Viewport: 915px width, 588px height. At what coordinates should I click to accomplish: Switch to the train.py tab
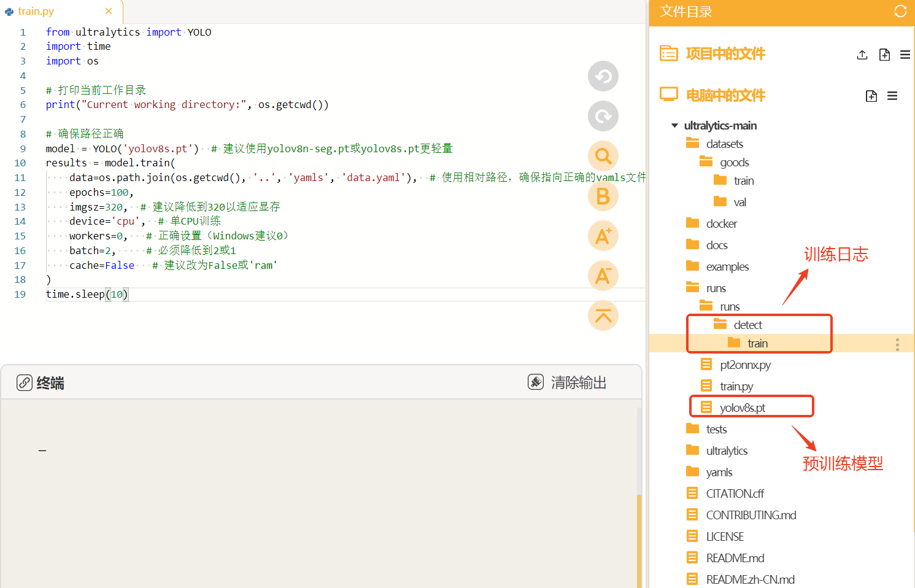[36, 11]
